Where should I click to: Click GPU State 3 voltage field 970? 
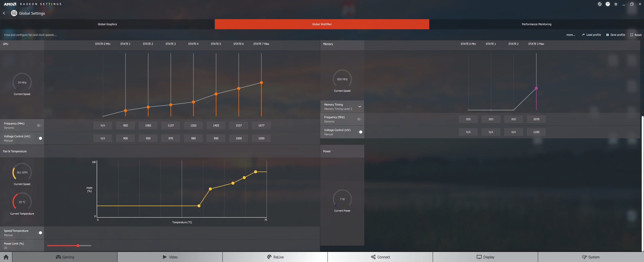coord(171,138)
